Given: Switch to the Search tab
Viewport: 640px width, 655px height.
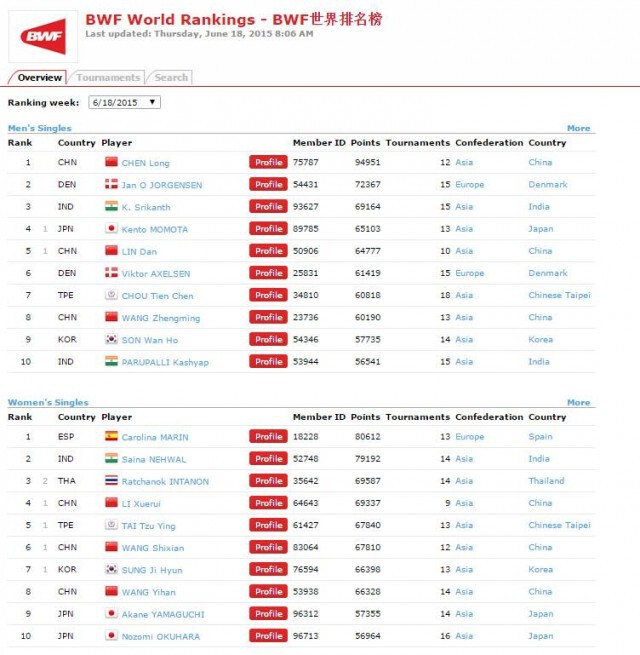Looking at the screenshot, I should 171,77.
